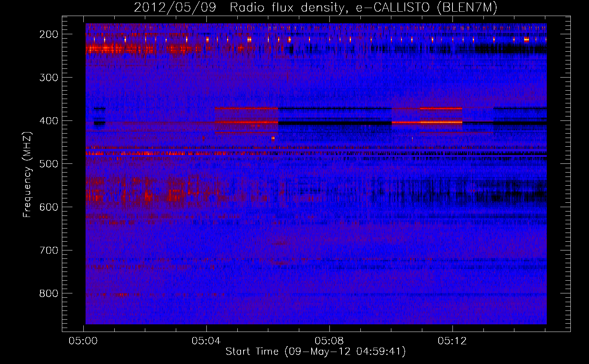Select the 'Frequency (MHZ)' axis label
589x364 pixels.
click(x=27, y=174)
